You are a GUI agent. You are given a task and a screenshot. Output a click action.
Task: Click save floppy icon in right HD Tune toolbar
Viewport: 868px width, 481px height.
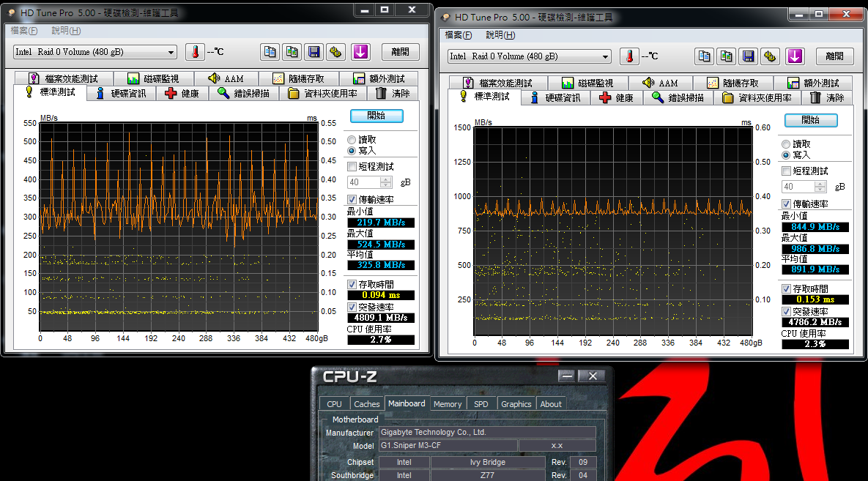749,56
